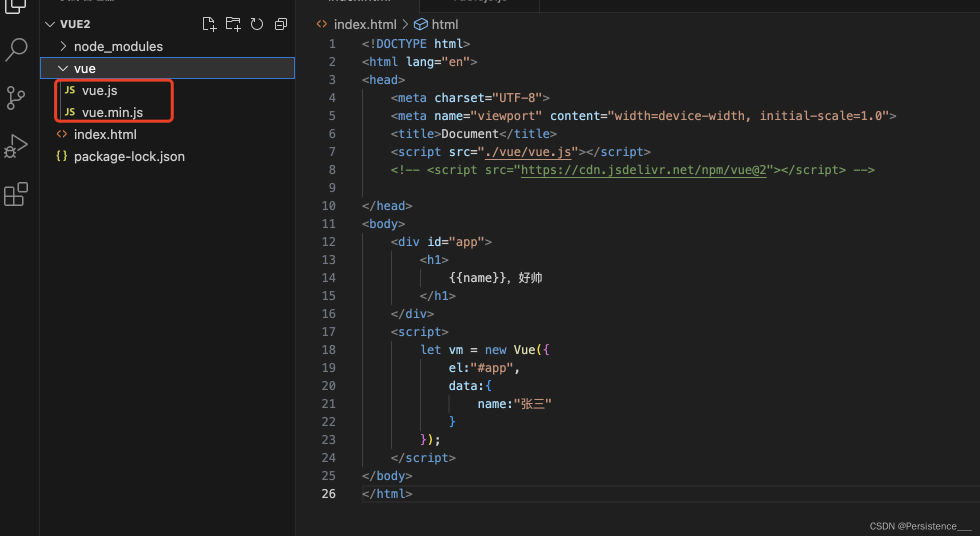Open the jsdelivr CDN link
This screenshot has height=536, width=980.
click(643, 170)
